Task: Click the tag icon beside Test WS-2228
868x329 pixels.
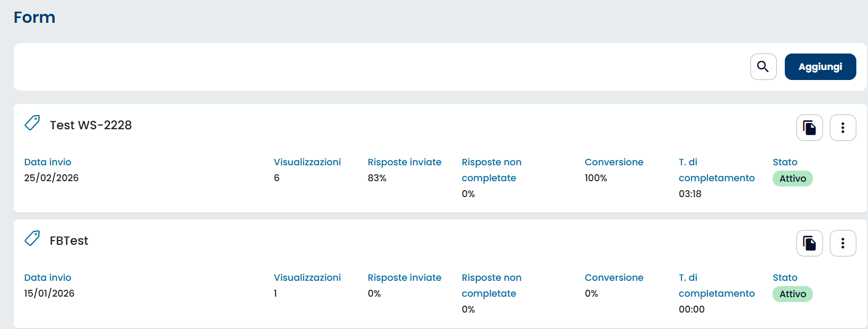Action: (32, 123)
